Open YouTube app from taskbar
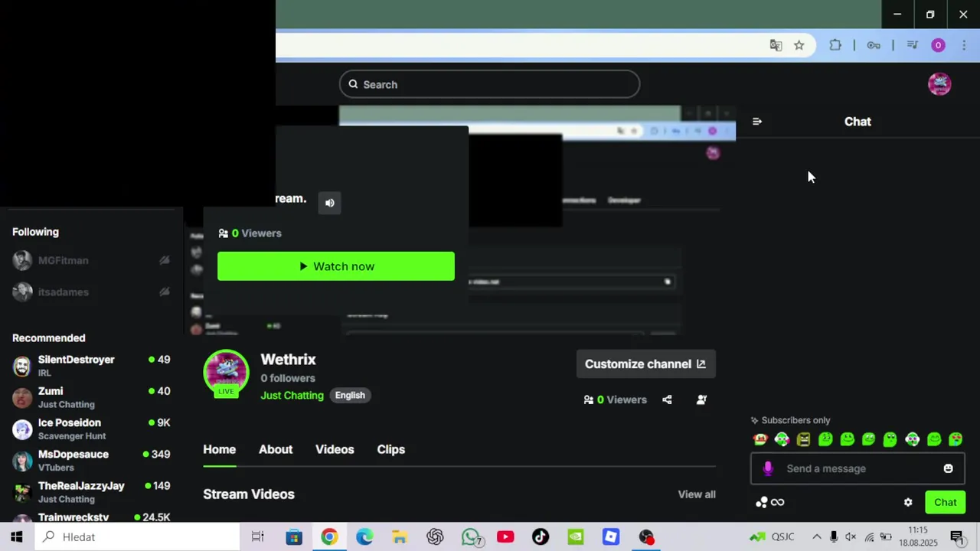 tap(505, 537)
